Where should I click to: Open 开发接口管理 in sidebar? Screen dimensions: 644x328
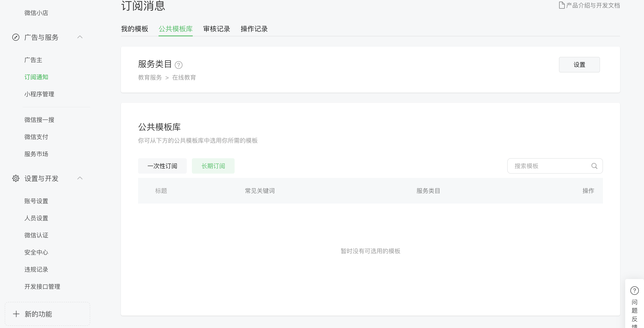[42, 287]
